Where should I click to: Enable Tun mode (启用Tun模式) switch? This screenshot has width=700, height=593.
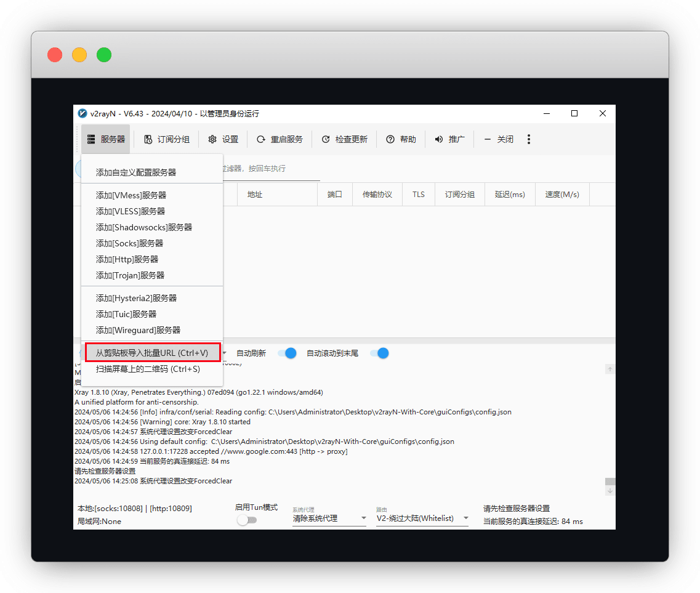coord(247,520)
